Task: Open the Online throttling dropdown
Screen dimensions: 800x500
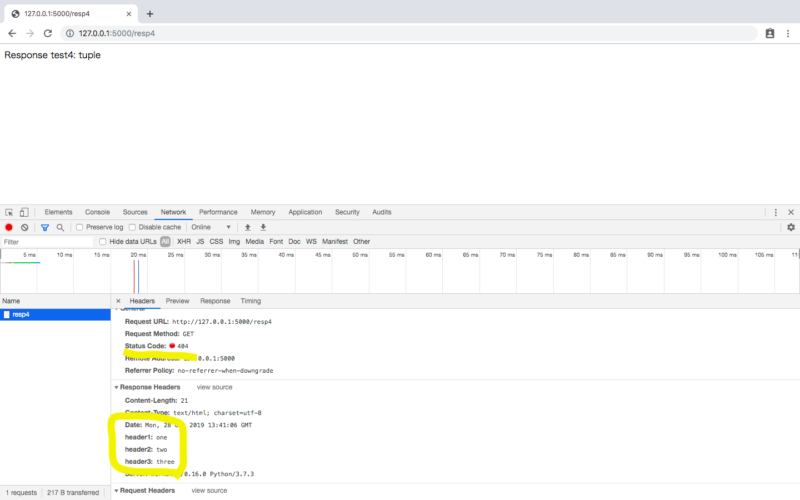Action: 211,227
